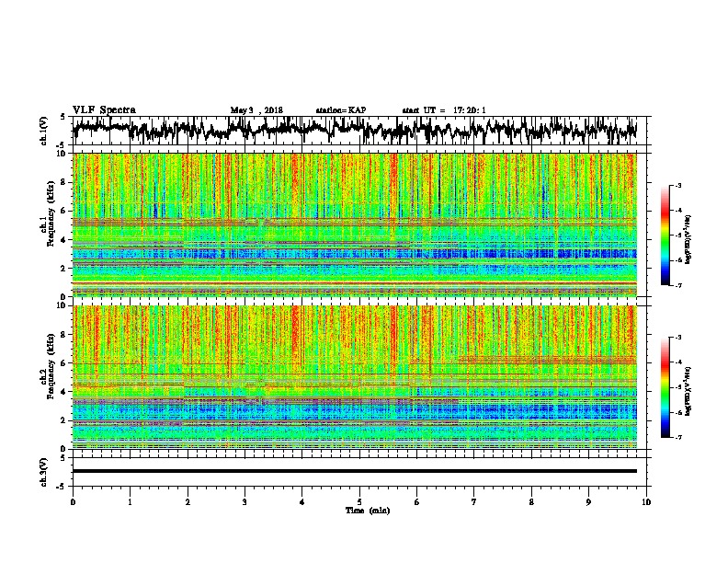The width and height of the screenshot is (728, 563).
Task: Click the '-7' label on ch.2 color scale
Action: pyautogui.click(x=677, y=438)
